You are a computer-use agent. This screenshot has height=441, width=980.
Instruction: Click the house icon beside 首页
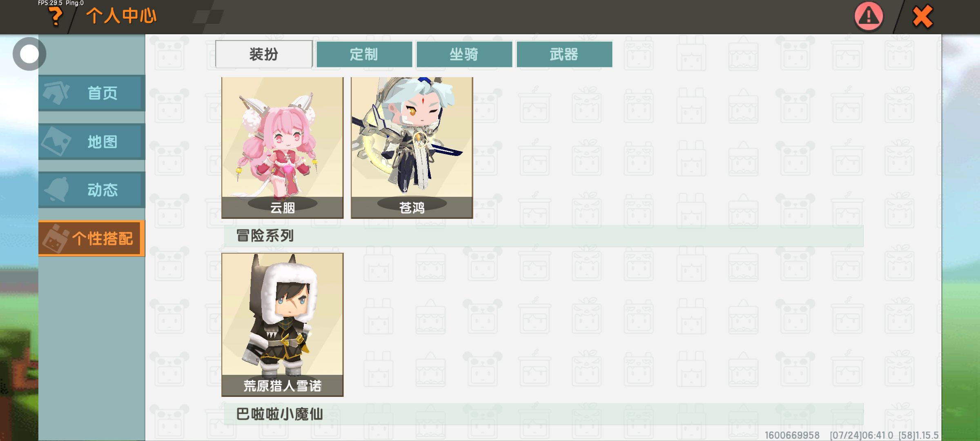tap(56, 93)
